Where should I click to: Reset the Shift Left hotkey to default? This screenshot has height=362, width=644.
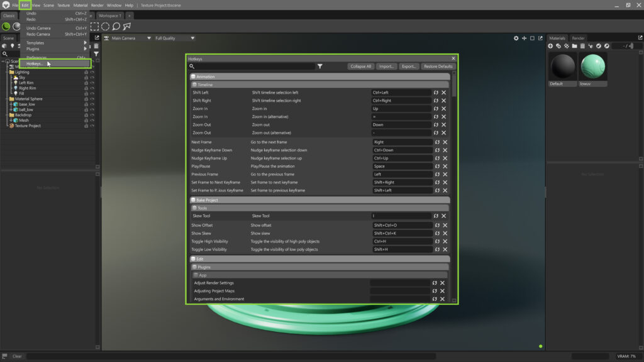(x=436, y=92)
